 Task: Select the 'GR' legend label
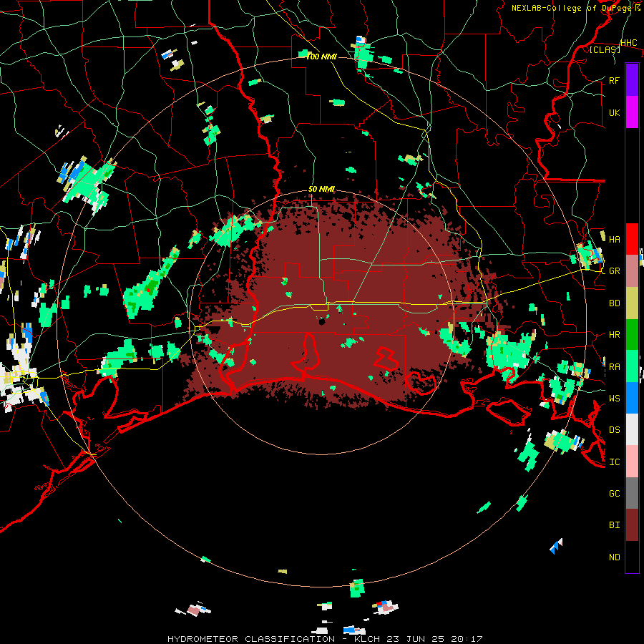[614, 271]
